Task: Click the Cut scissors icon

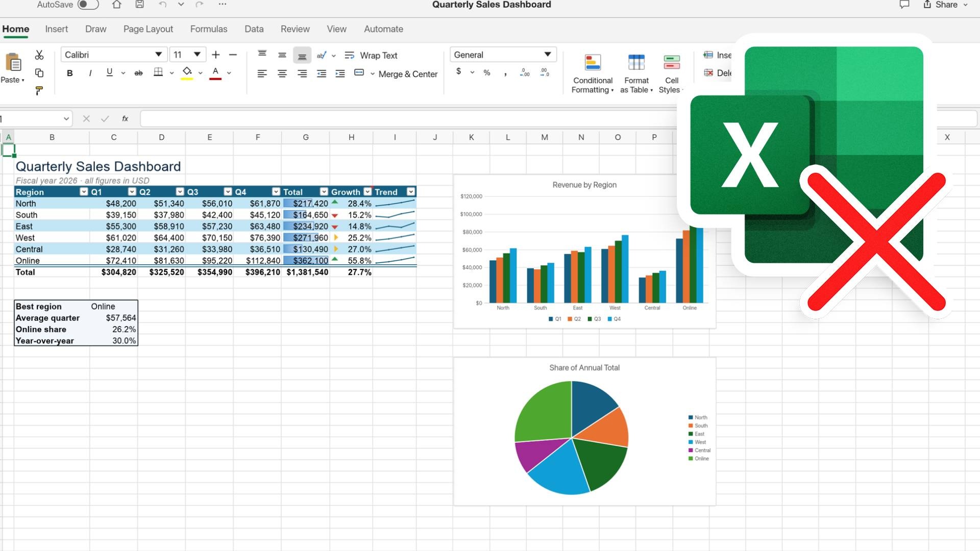Action: coord(39,55)
